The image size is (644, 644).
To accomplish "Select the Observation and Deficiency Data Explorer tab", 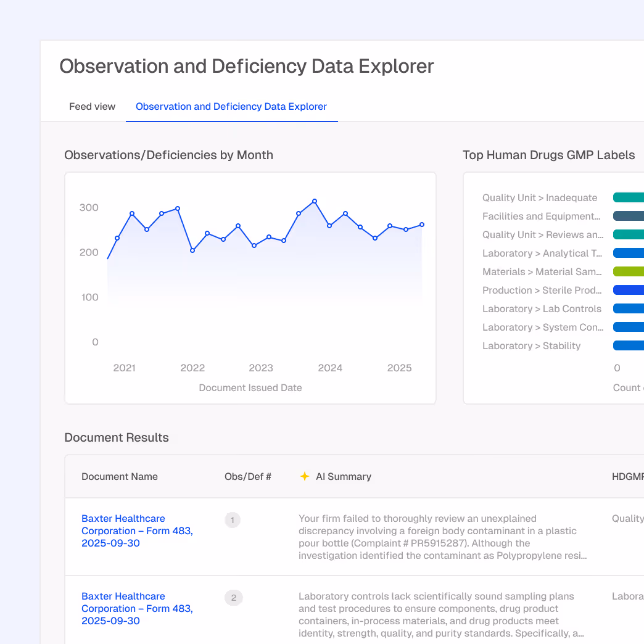I will point(231,106).
